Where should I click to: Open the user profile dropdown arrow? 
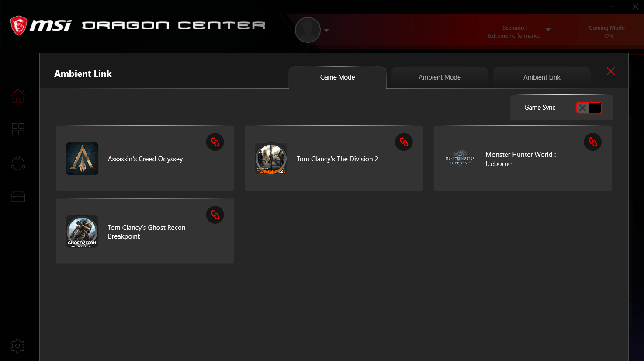326,31
